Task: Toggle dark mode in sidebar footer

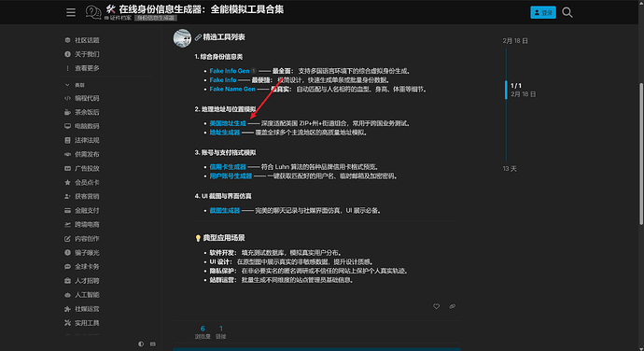Action: tap(141, 344)
